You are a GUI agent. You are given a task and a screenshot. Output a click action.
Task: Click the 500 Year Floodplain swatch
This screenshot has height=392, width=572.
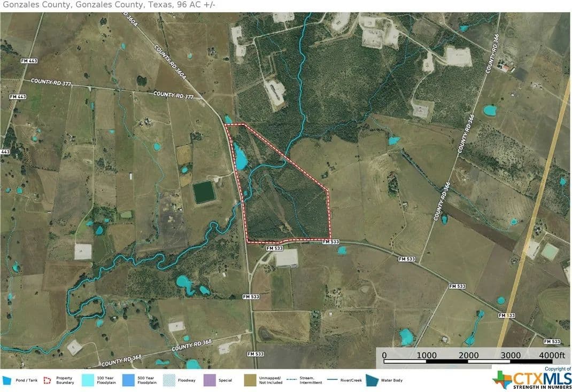129,380
